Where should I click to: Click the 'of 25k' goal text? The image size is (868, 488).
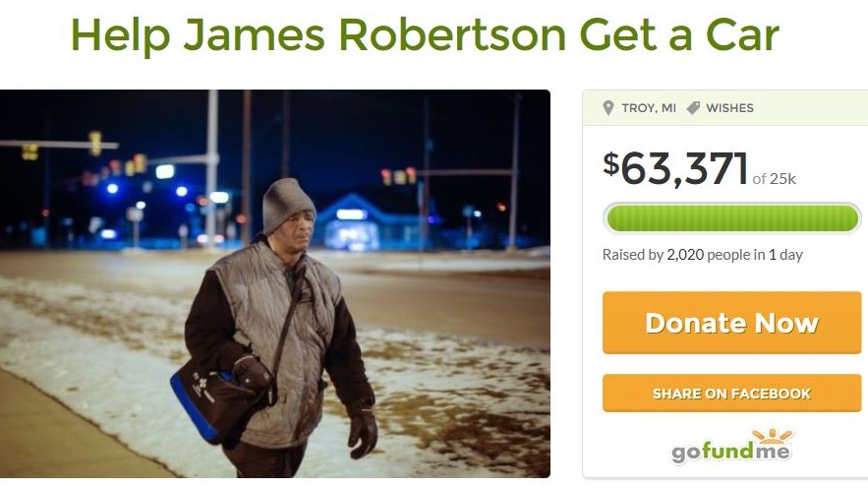(x=775, y=178)
